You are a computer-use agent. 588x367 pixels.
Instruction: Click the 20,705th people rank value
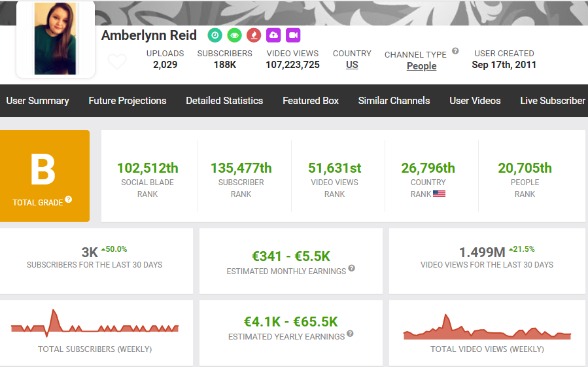[x=525, y=168]
